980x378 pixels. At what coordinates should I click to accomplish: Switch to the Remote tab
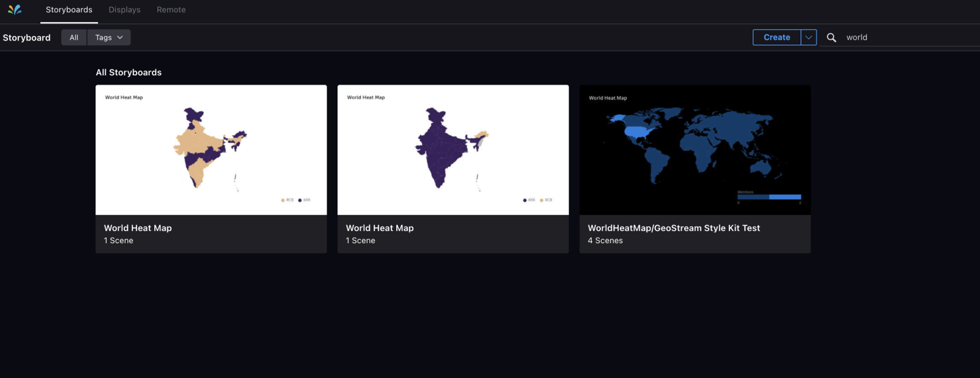171,10
